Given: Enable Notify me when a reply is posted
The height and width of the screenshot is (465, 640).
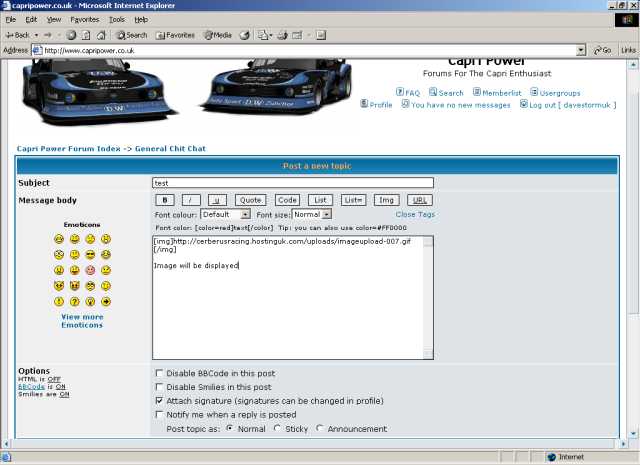Looking at the screenshot, I should (159, 414).
